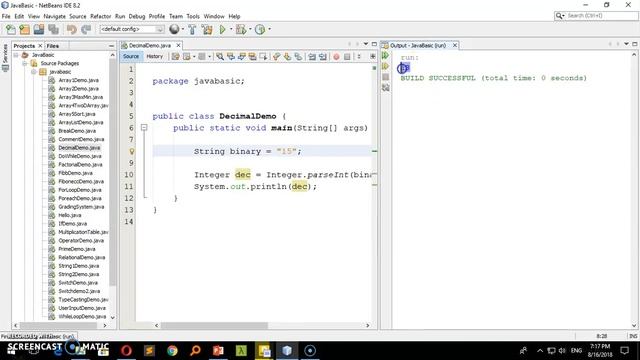640x360 pixels.
Task: Open Sublime Text from the taskbar
Action: point(149,351)
